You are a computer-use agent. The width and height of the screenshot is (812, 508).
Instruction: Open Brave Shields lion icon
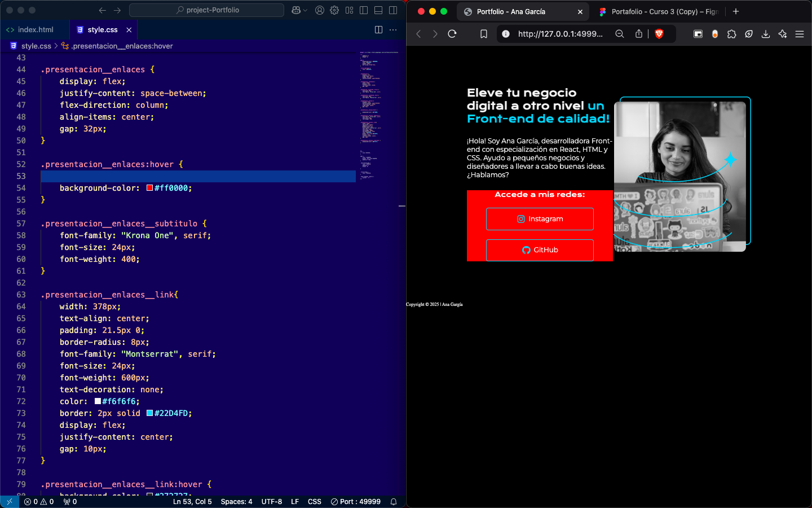click(x=659, y=34)
